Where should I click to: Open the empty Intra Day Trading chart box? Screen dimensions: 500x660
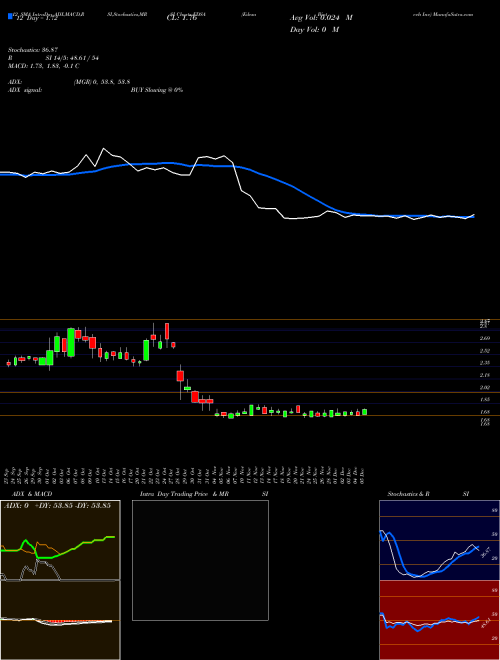(200, 560)
